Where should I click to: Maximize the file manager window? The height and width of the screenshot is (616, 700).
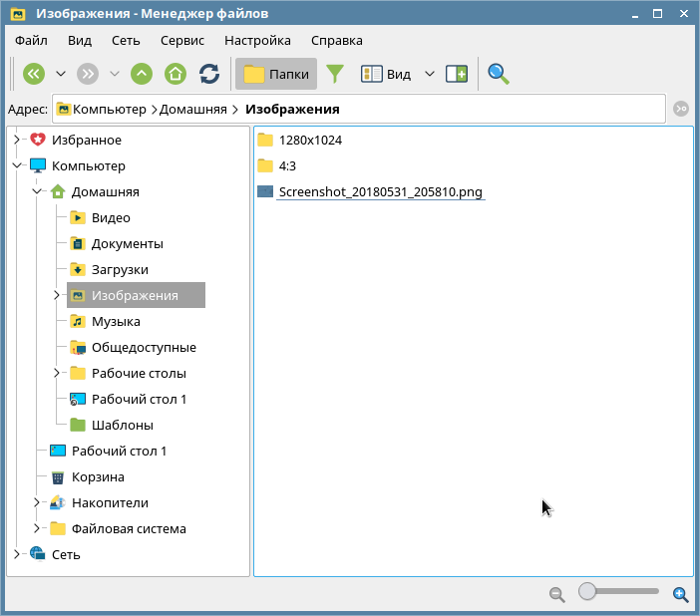[x=657, y=14]
